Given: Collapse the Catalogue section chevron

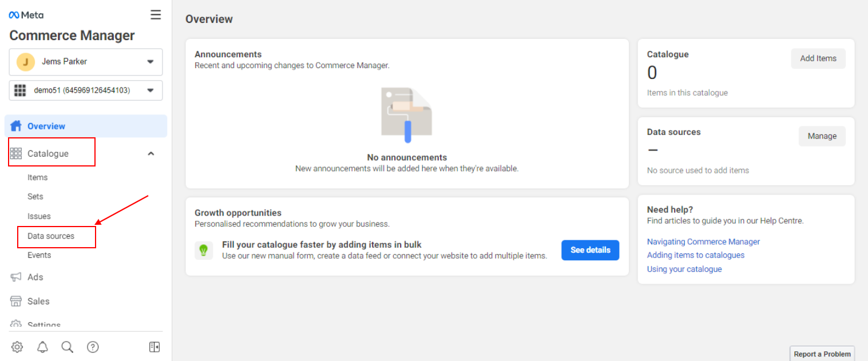Looking at the screenshot, I should [151, 153].
